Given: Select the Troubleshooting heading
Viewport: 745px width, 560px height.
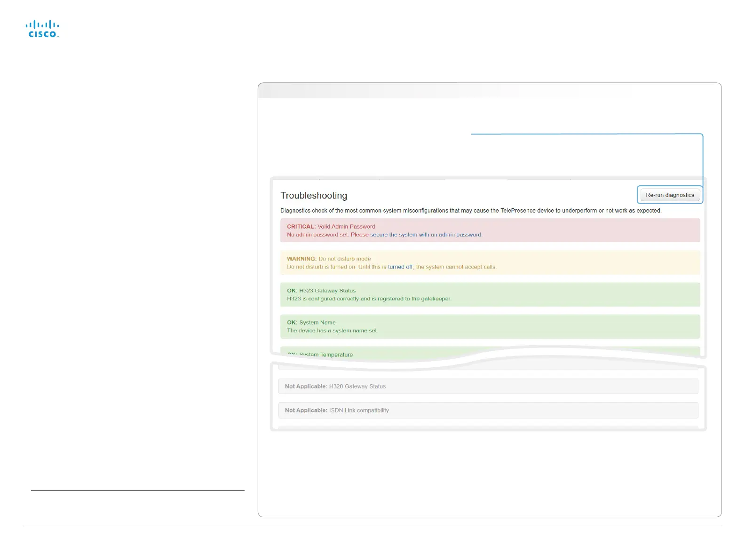Looking at the screenshot, I should coord(314,196).
